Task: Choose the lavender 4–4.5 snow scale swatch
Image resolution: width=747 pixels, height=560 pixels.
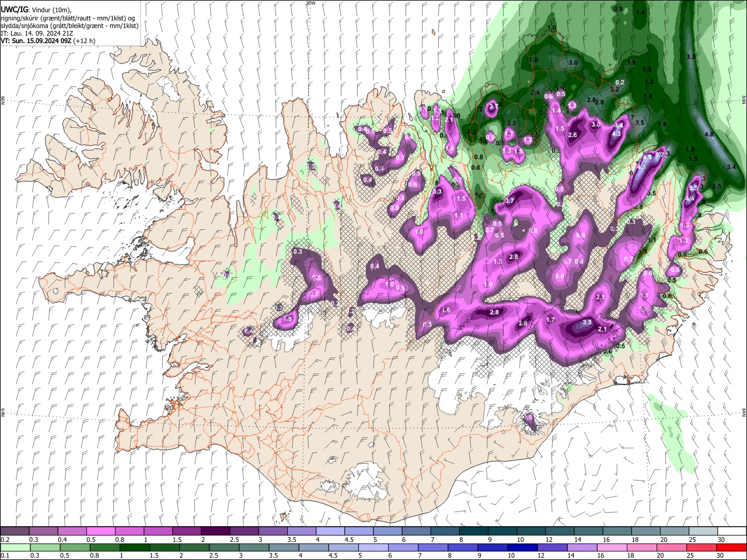Action: (x=330, y=531)
